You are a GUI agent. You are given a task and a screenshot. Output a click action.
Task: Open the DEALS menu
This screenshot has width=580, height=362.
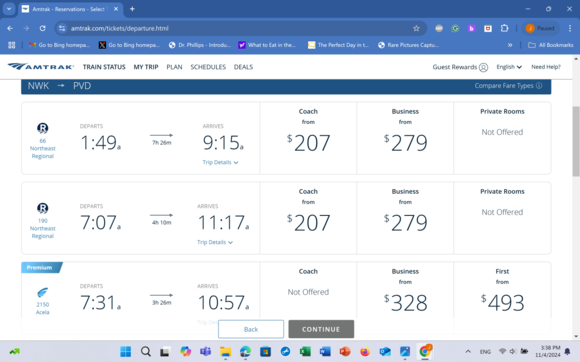click(x=243, y=67)
